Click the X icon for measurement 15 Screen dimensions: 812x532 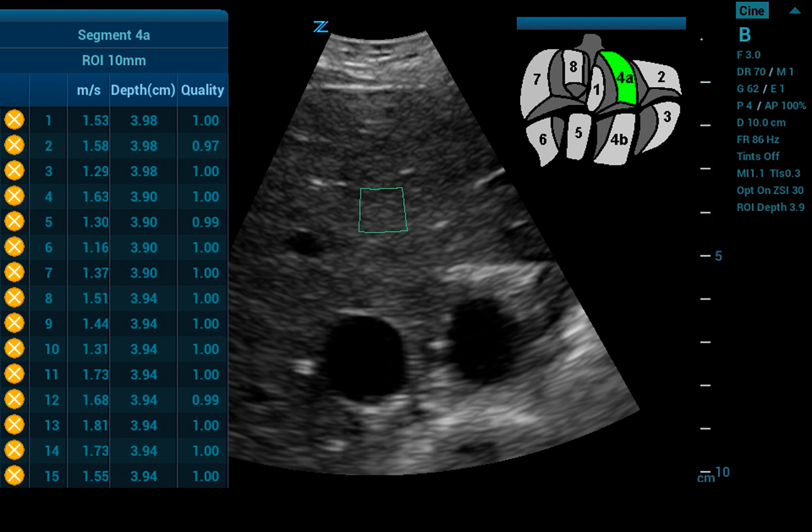[x=14, y=476]
